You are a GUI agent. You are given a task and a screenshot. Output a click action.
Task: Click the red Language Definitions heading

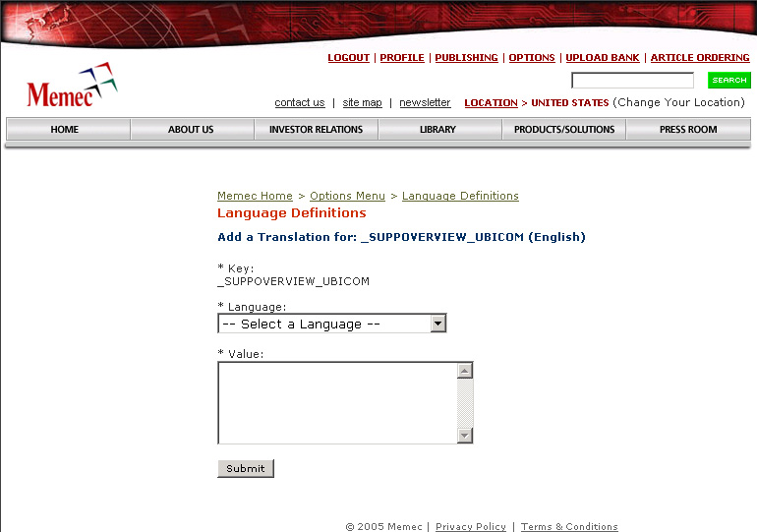pyautogui.click(x=292, y=212)
